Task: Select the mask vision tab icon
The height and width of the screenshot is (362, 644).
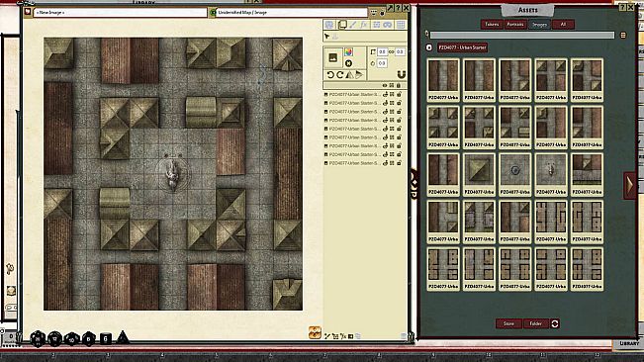Action: 388,25
